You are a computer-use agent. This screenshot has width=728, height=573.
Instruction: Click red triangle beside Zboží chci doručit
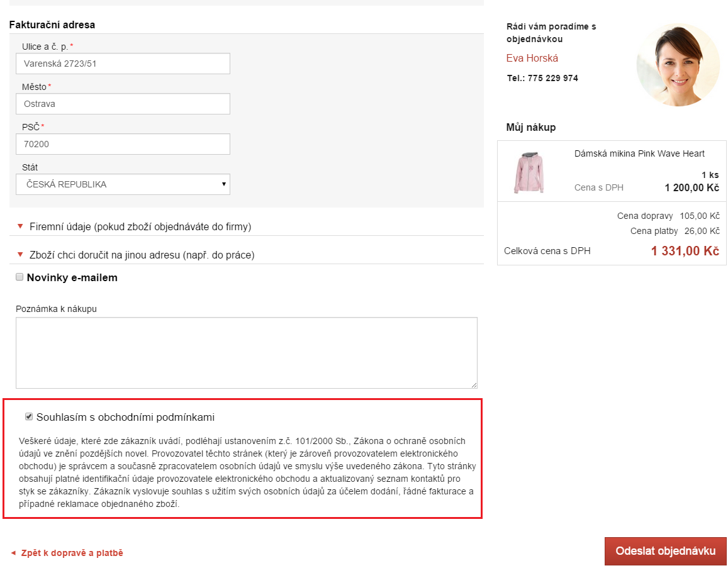(x=20, y=255)
